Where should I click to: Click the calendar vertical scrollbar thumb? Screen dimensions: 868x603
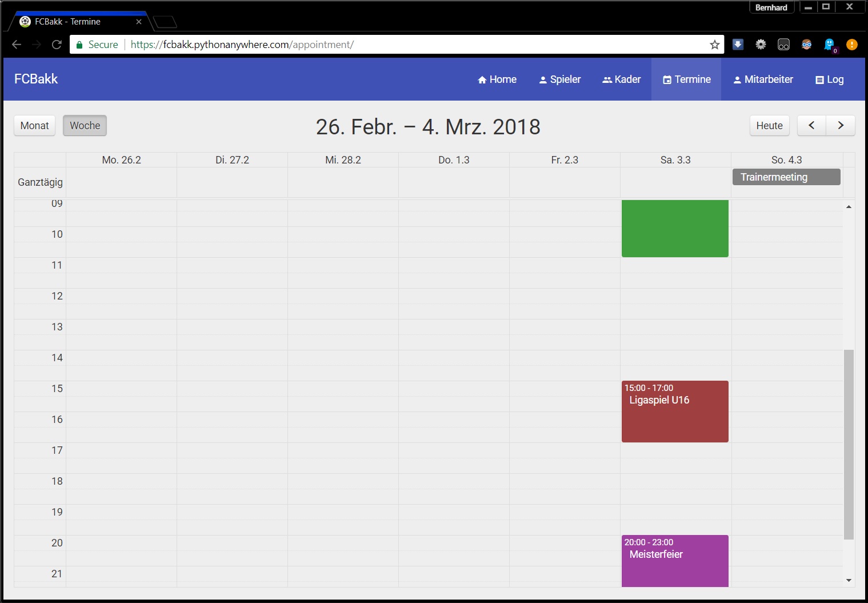click(x=849, y=444)
